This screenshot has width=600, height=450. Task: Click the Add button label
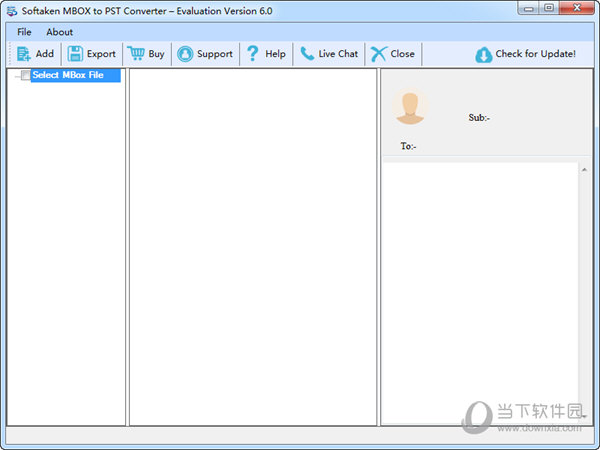45,54
